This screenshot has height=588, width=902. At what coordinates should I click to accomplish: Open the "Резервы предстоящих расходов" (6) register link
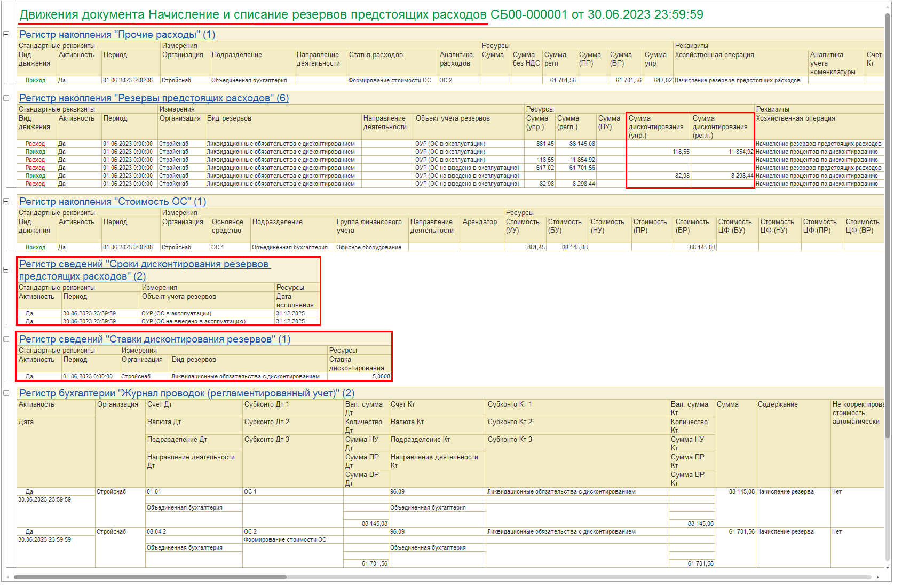click(154, 98)
